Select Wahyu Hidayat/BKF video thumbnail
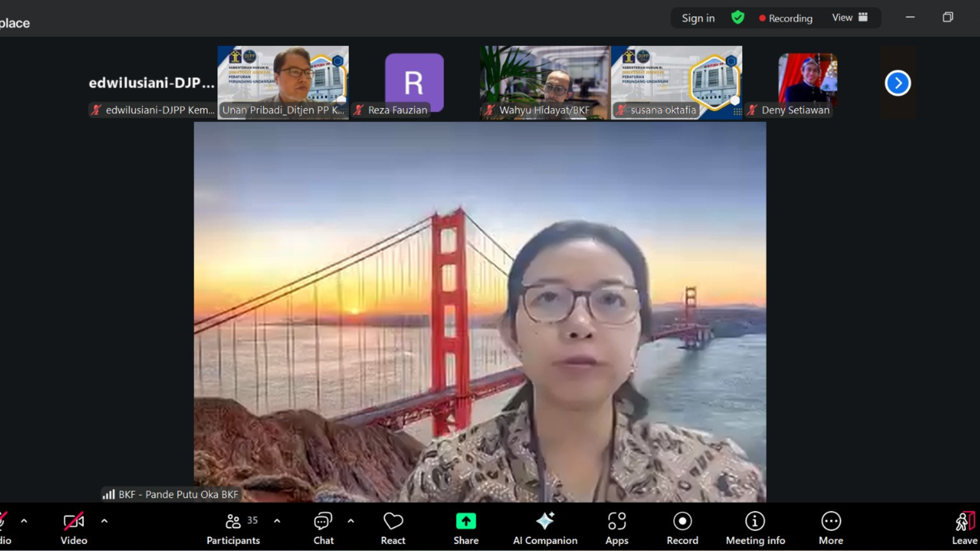 (x=545, y=82)
